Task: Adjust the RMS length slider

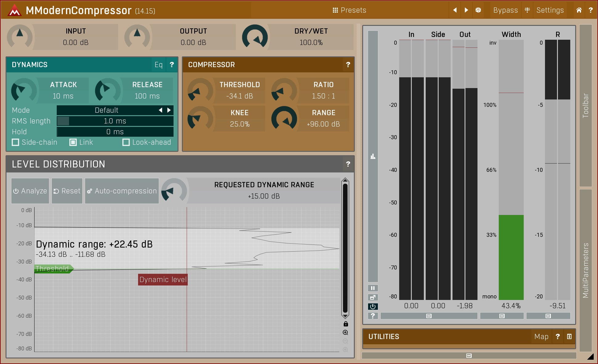Action: pyautogui.click(x=115, y=121)
